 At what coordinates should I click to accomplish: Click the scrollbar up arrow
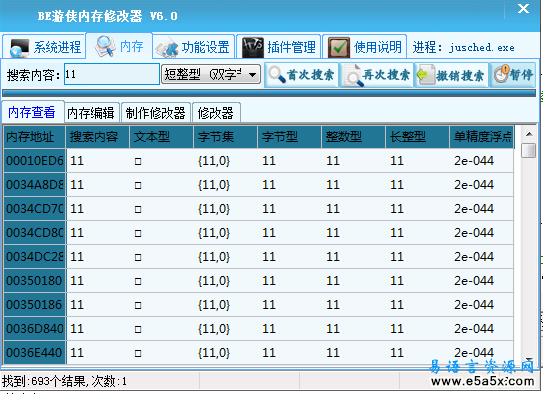(529, 134)
